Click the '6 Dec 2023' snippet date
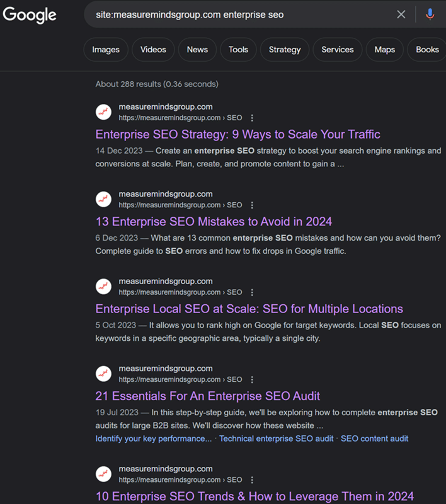The height and width of the screenshot is (504, 446). click(117, 238)
